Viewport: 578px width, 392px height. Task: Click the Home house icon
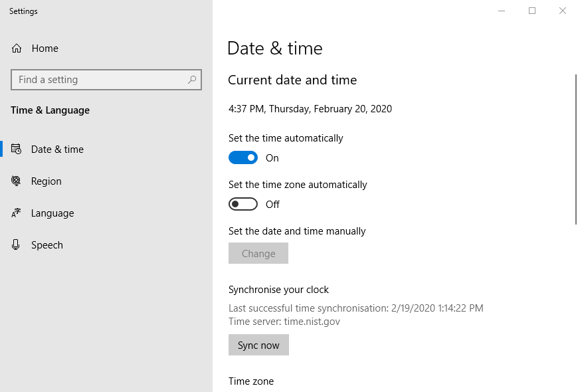click(x=17, y=49)
